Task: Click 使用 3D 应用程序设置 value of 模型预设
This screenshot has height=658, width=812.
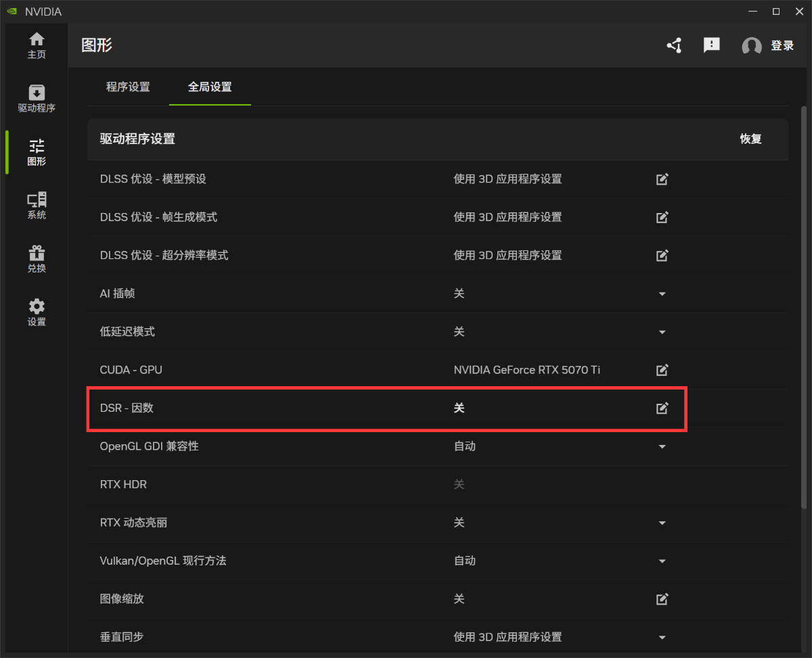Action: (507, 179)
